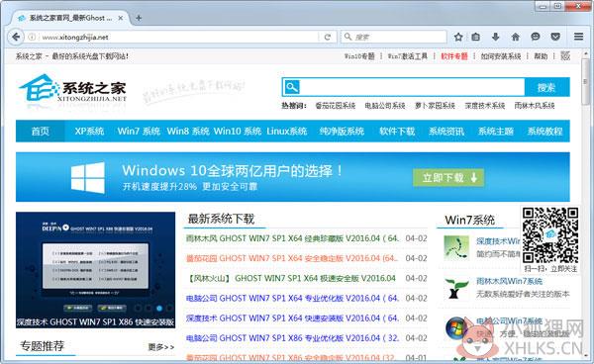Click the blue 搜索 button
Viewport: 594px width, 364px height.
547,87
